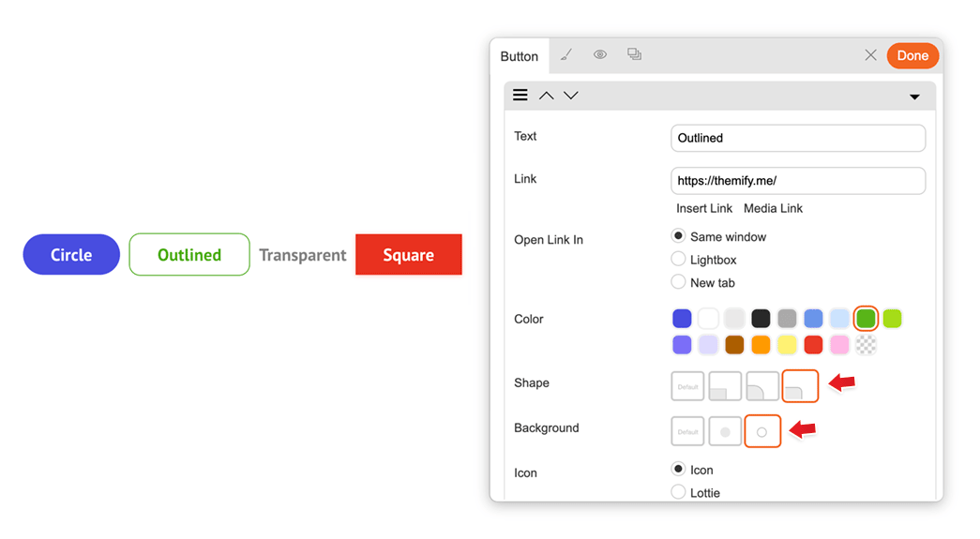Viewport: 980px width, 539px height.
Task: Pick the lavender color swatch
Action: tap(708, 345)
